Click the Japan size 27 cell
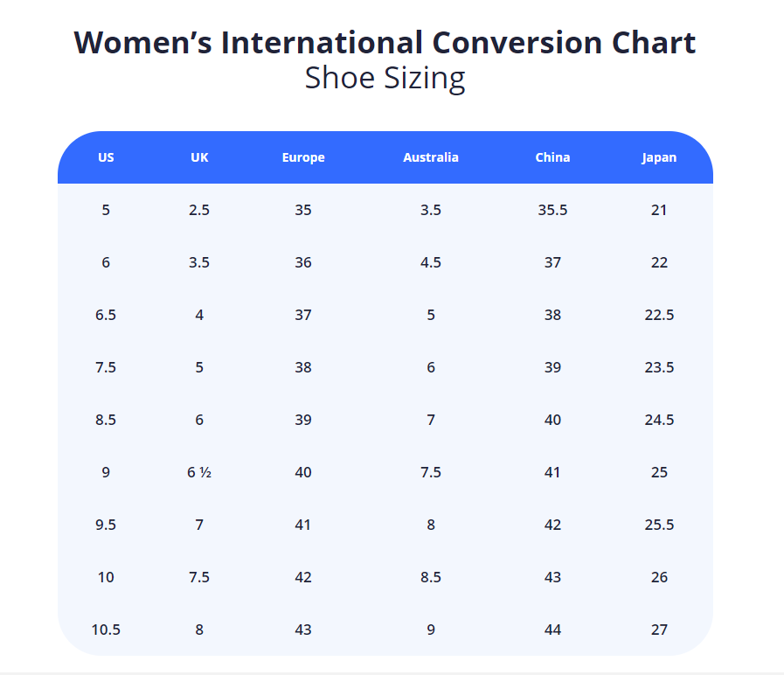Viewport: 784px width, 675px height. coord(659,630)
